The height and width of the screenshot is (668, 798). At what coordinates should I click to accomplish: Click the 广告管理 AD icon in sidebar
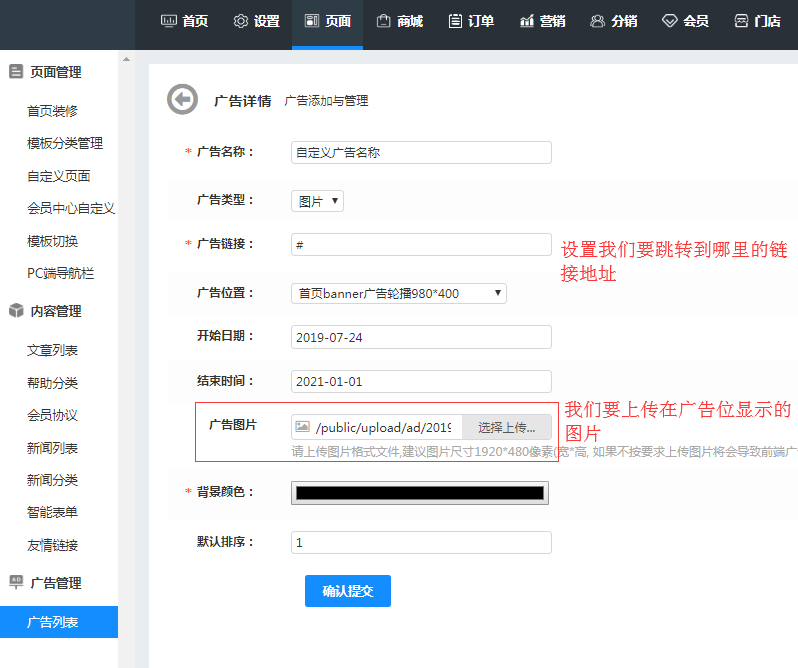(16, 582)
